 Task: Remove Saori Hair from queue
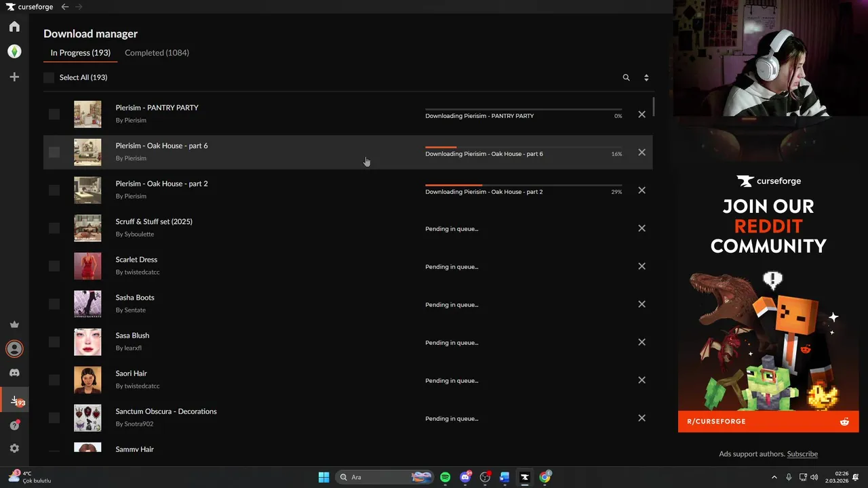pyautogui.click(x=642, y=380)
